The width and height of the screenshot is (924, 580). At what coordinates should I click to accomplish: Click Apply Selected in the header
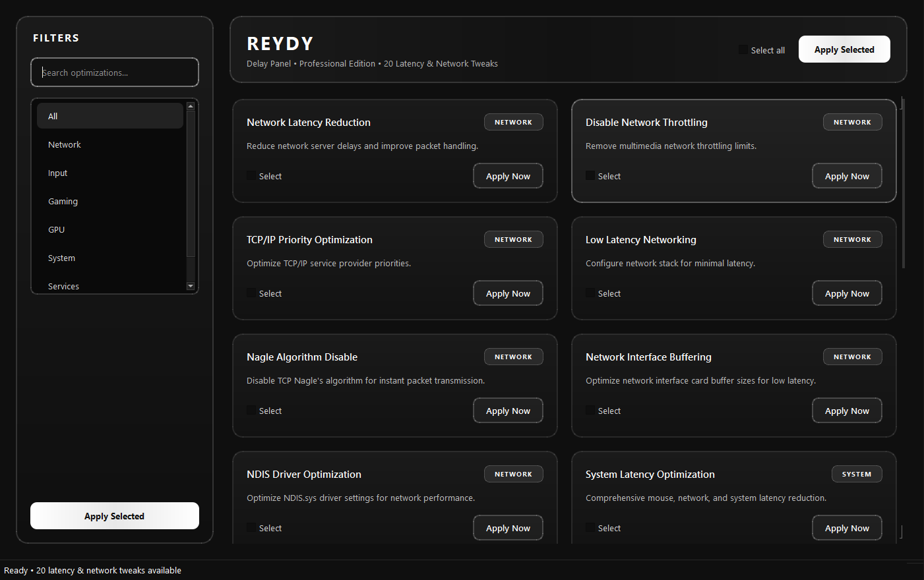pos(844,49)
